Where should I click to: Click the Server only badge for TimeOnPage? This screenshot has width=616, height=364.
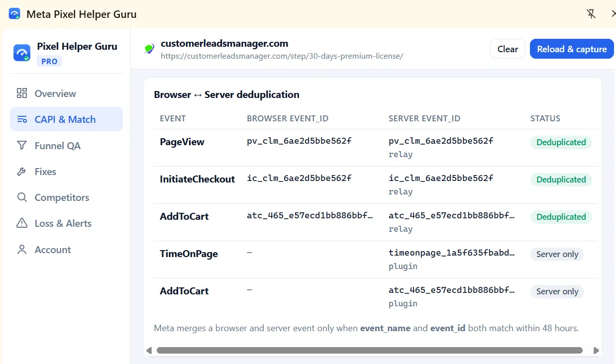click(557, 254)
